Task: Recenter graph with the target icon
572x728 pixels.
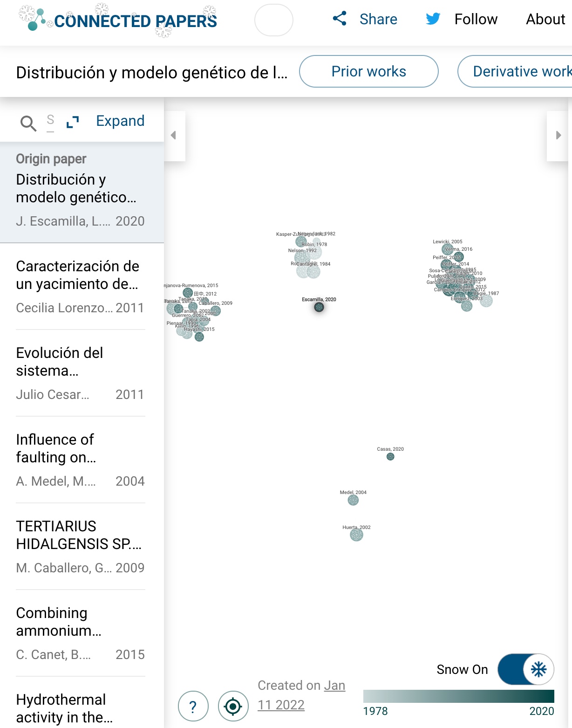Action: (233, 707)
